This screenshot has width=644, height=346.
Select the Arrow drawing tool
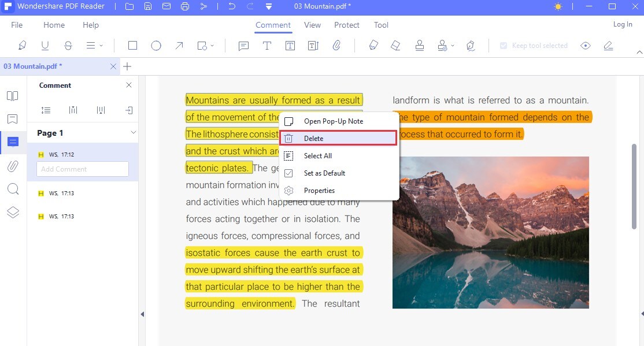(x=179, y=45)
